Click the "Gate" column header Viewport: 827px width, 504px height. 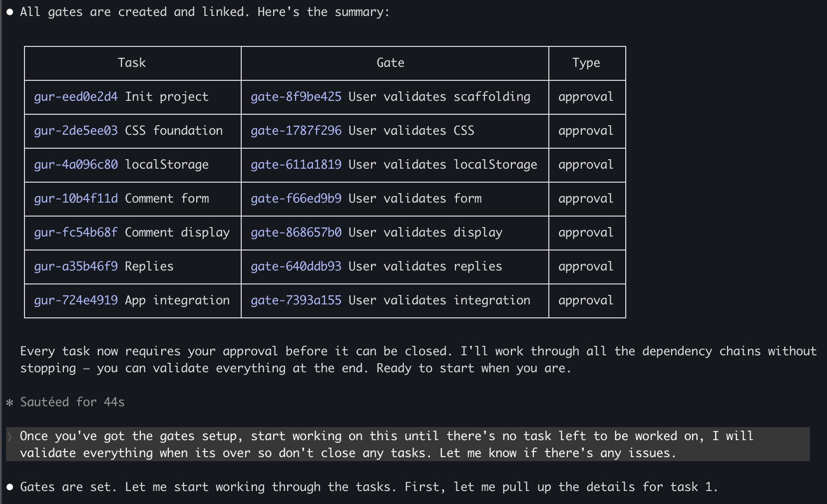point(391,63)
